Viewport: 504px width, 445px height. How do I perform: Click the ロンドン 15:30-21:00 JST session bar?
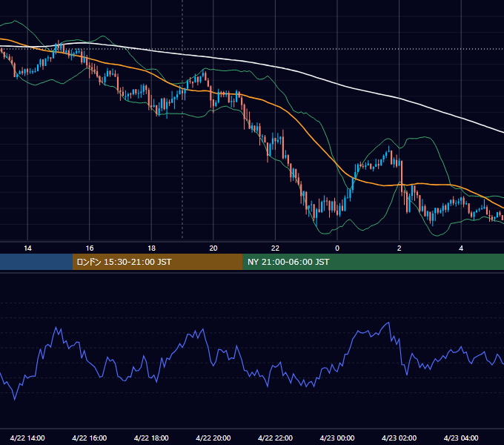pos(157,262)
